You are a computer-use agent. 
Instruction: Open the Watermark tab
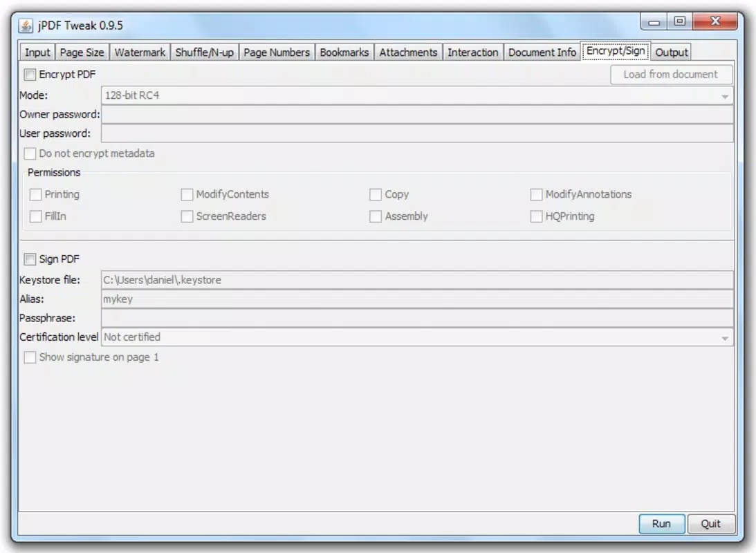click(x=140, y=53)
